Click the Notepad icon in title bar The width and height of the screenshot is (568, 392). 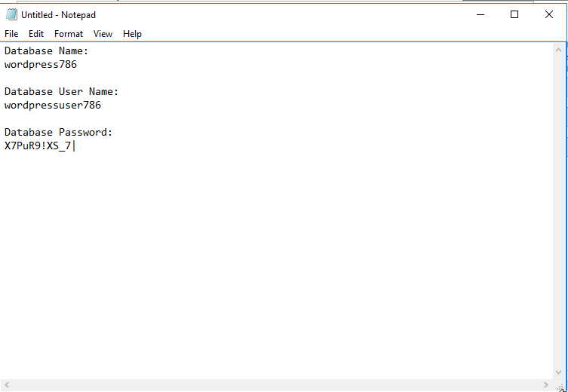point(11,14)
